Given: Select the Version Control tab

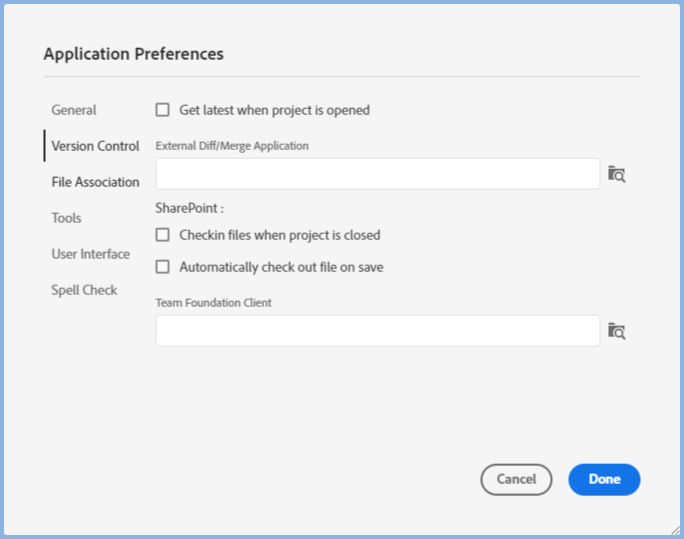Looking at the screenshot, I should (95, 146).
